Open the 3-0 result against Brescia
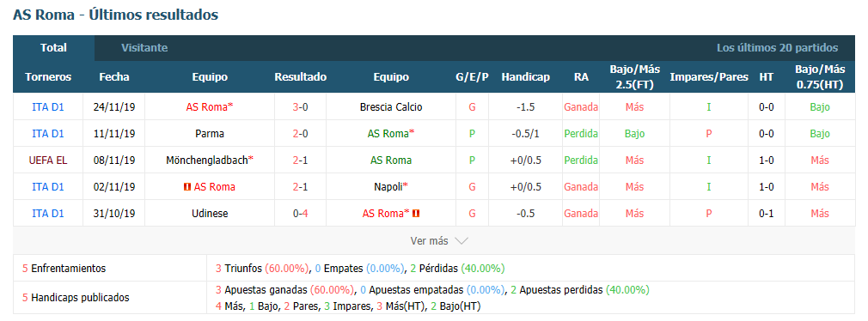The height and width of the screenshot is (321, 868). pyautogui.click(x=301, y=107)
